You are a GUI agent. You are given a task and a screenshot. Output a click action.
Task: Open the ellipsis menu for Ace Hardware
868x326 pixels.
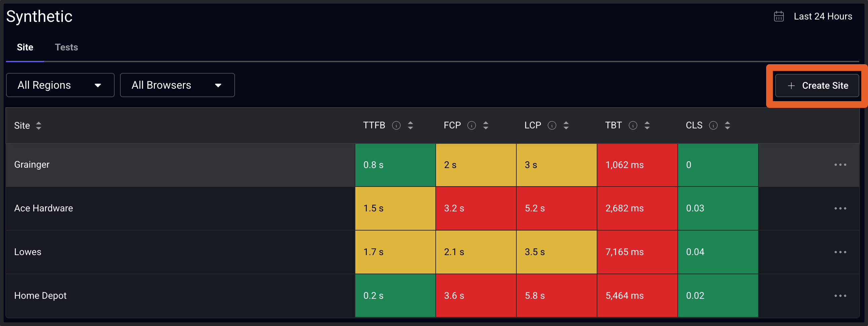click(x=841, y=208)
